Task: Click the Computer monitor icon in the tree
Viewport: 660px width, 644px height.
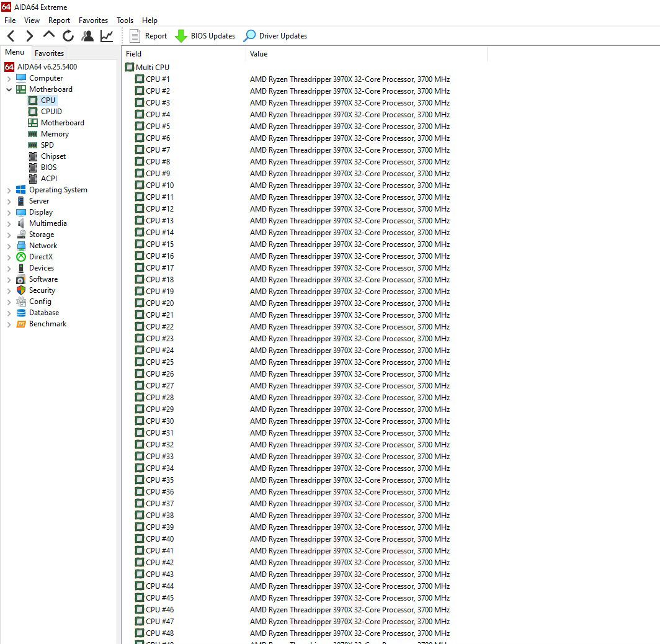Action: pyautogui.click(x=21, y=78)
